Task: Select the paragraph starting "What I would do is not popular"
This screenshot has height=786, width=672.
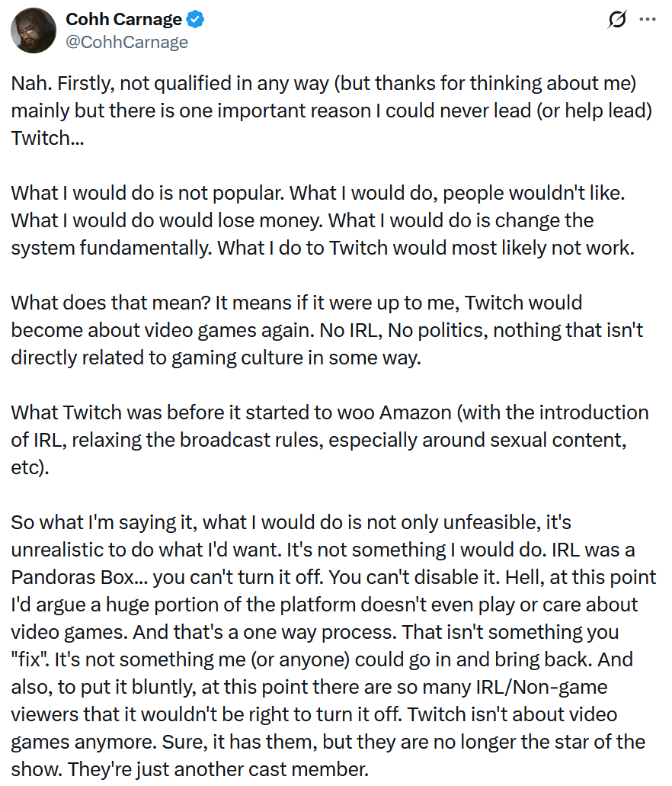Action: 320,220
